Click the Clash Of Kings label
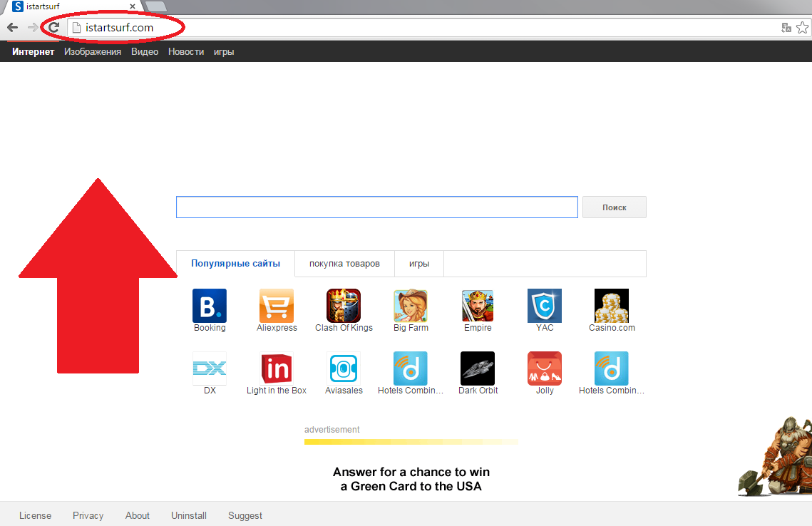812x526 pixels. (x=344, y=328)
